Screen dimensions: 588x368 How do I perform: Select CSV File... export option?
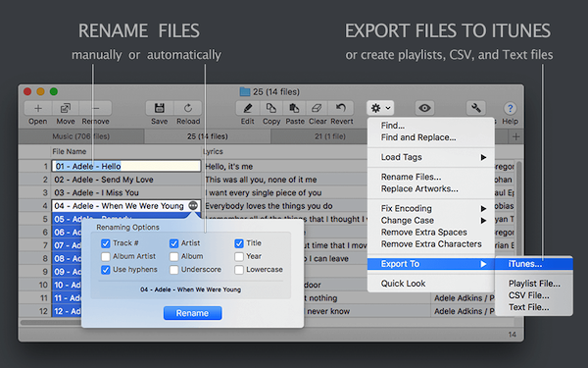(534, 295)
